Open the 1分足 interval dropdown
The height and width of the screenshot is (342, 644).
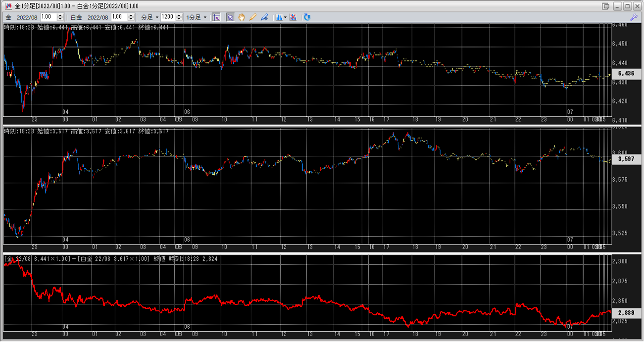pyautogui.click(x=197, y=17)
